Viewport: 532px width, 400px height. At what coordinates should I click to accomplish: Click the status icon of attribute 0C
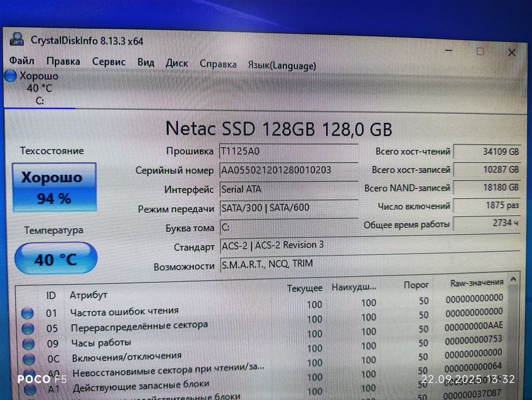(29, 359)
